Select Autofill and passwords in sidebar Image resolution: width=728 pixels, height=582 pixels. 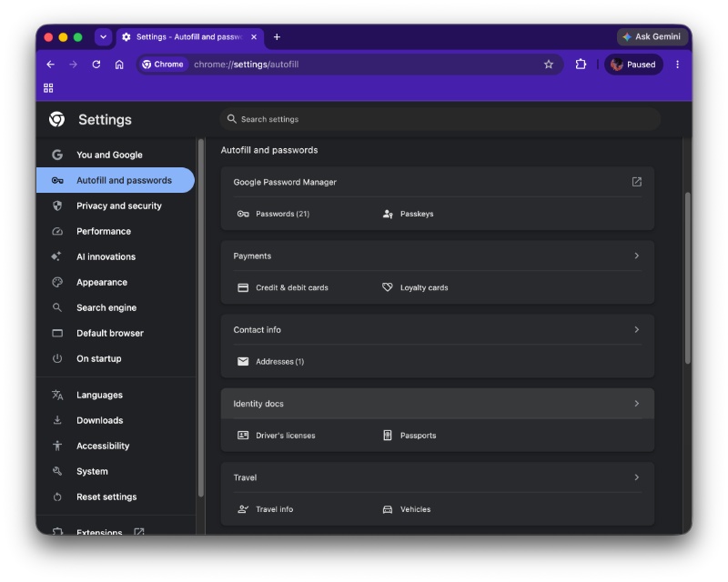coord(116,181)
